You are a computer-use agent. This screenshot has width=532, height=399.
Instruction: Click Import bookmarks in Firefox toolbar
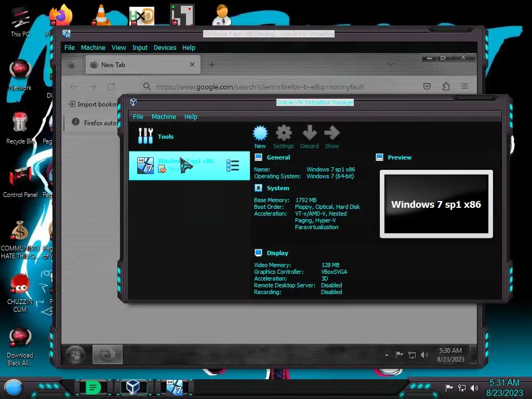point(94,104)
